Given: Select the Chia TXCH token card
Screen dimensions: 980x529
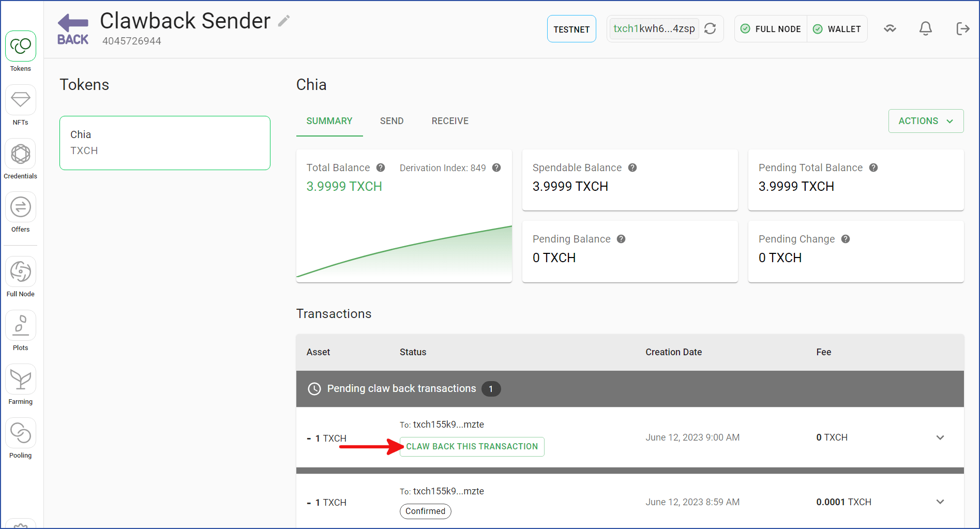Looking at the screenshot, I should pyautogui.click(x=164, y=143).
